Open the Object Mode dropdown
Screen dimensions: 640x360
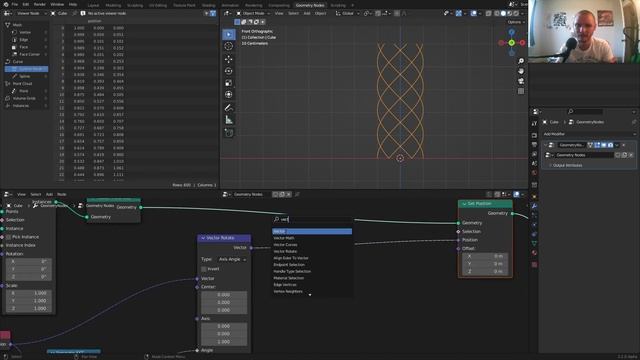coord(253,13)
